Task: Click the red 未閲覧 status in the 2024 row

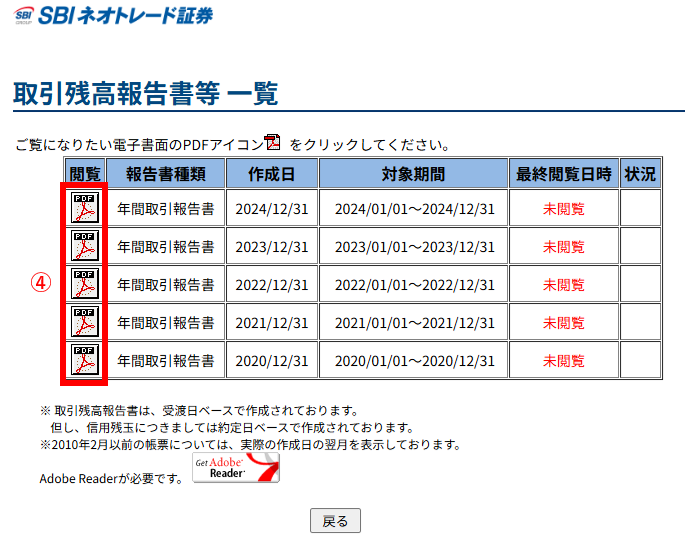Action: (563, 209)
